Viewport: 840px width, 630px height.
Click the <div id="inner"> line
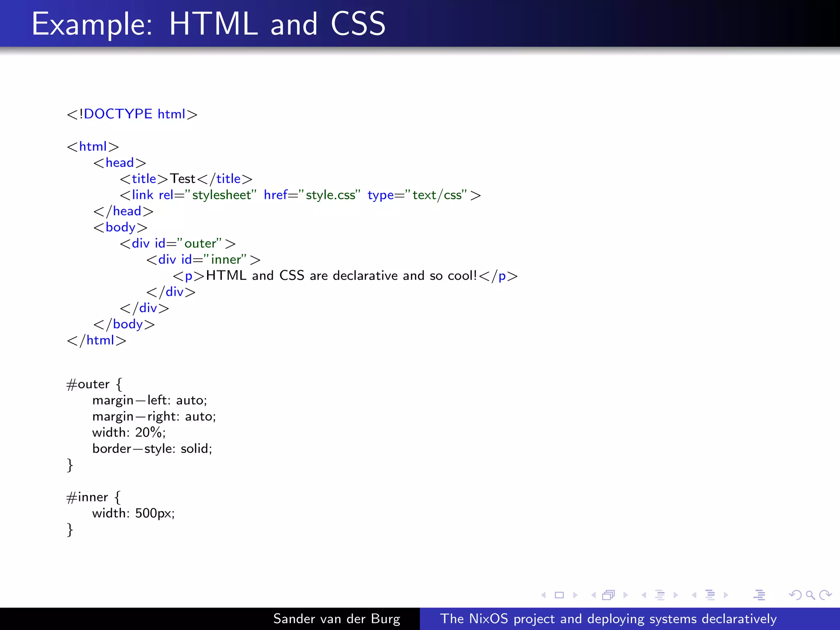coord(203,260)
